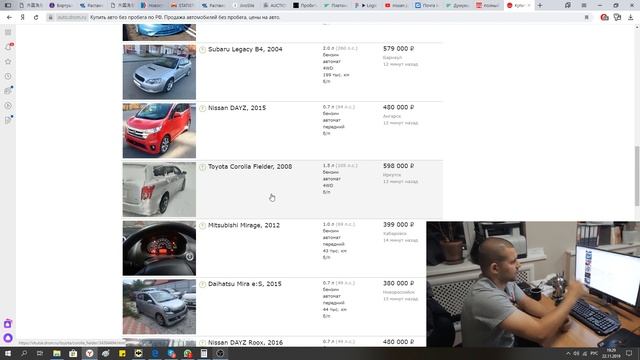Click the silver Subaru Legacy photo
The image size is (640, 360).
point(159,72)
